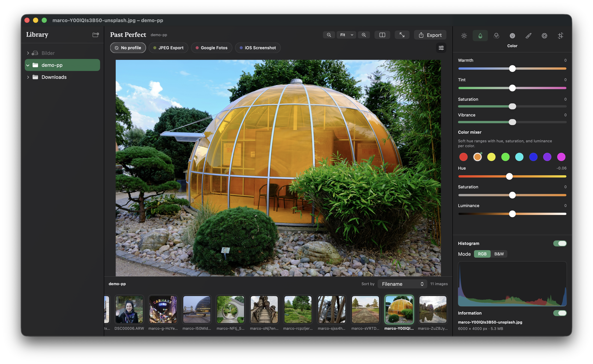Apply the iOS Screenshot profile

258,48
